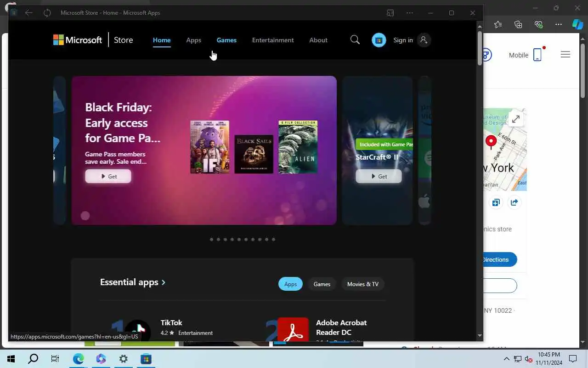Click the IF movie poster thumbnail
This screenshot has width=588, height=368.
point(209,147)
